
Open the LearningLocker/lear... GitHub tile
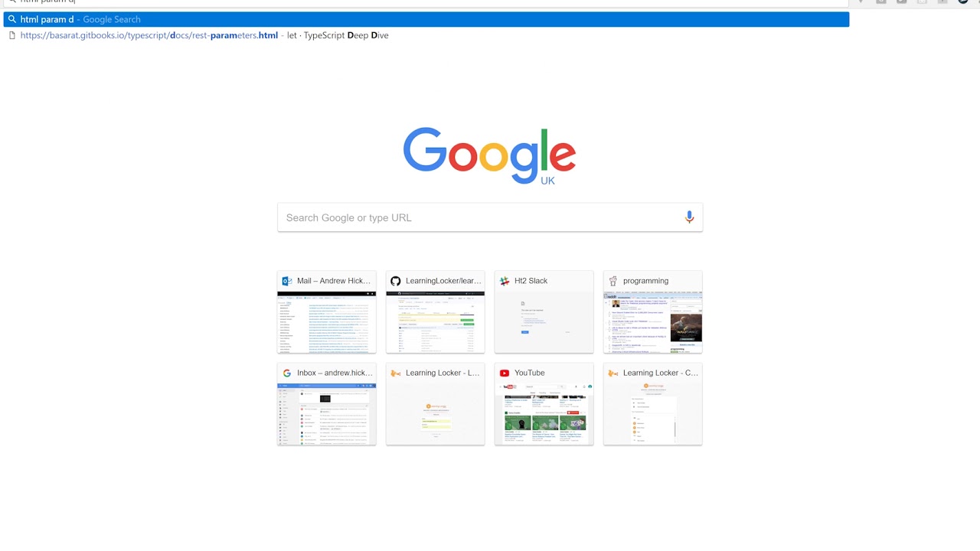[x=436, y=311]
